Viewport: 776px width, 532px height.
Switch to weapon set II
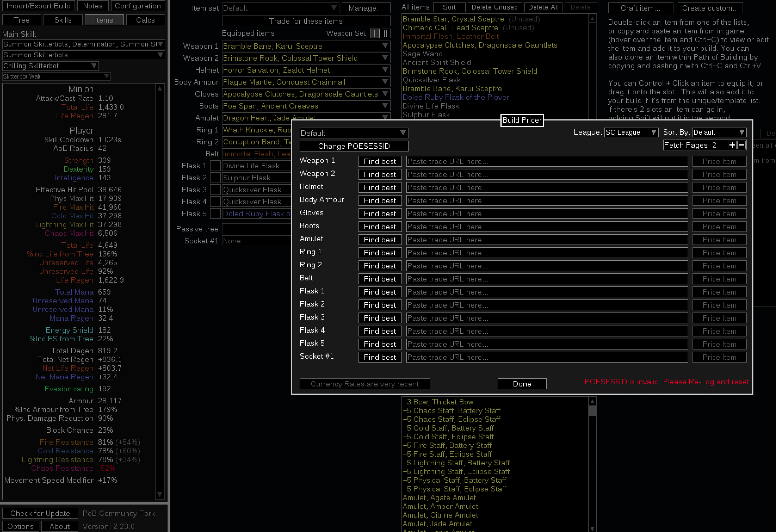click(385, 33)
